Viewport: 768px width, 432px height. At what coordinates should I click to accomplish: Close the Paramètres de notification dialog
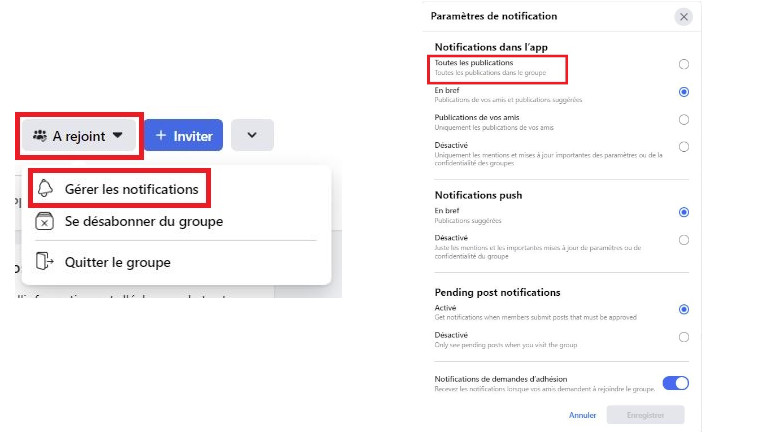pos(684,16)
